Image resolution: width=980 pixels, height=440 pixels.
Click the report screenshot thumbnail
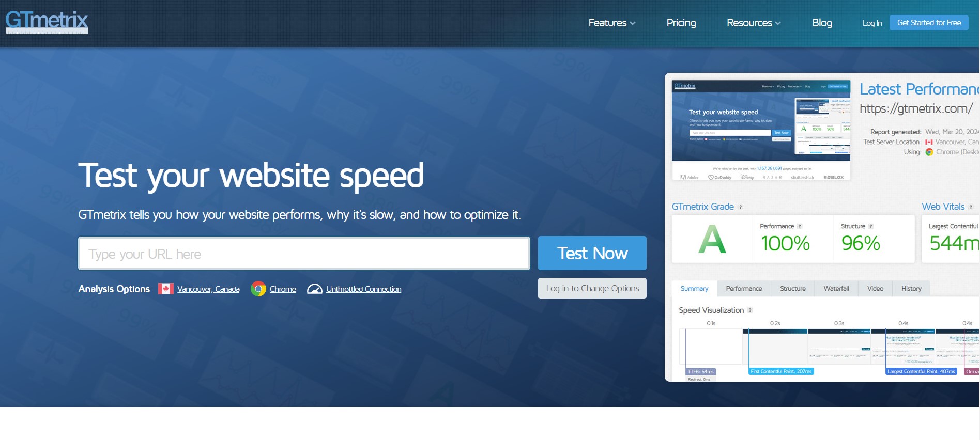point(761,130)
